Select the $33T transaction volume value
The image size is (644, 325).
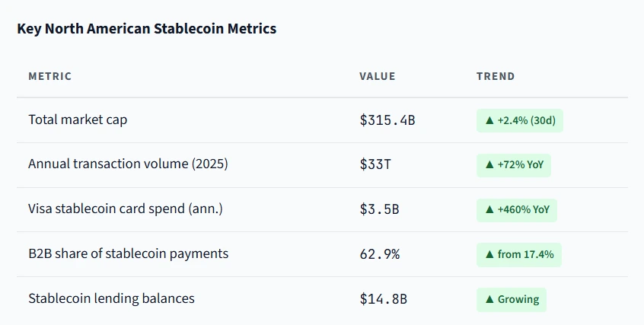[375, 164]
